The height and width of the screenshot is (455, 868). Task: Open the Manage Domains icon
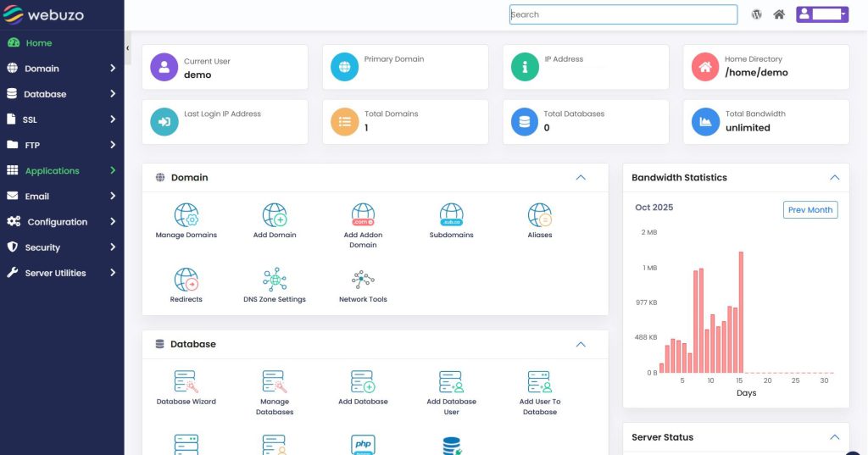click(x=186, y=215)
